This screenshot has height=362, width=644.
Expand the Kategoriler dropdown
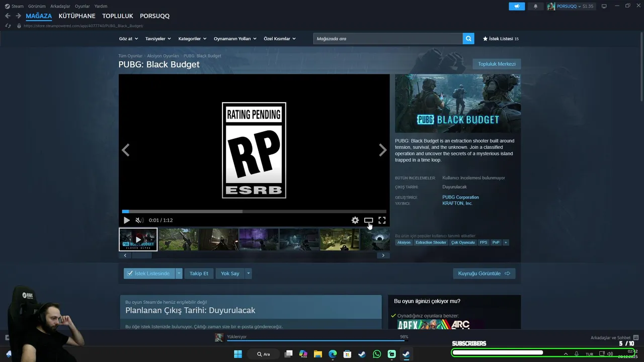click(192, 39)
